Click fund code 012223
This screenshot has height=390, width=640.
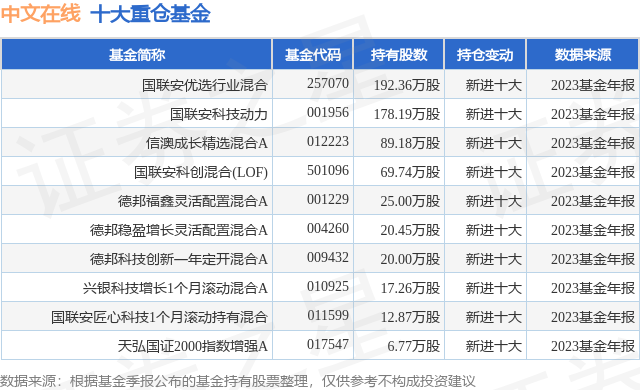pos(328,141)
